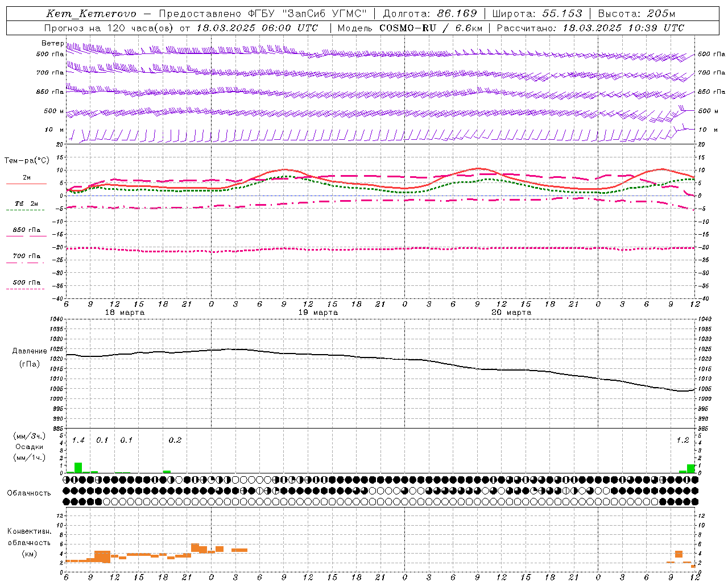
Task: Click the '(мм/1ч.)' precipitation unit label
Action: point(30,458)
